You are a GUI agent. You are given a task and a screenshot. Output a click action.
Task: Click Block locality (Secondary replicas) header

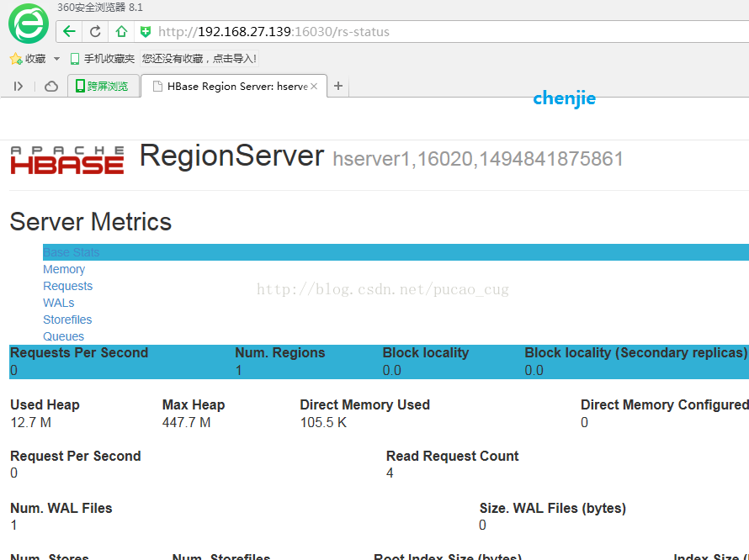(x=636, y=353)
